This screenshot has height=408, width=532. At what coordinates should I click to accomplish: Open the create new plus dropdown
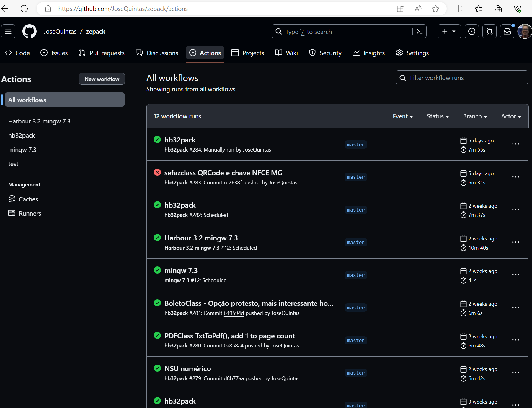[x=449, y=32]
